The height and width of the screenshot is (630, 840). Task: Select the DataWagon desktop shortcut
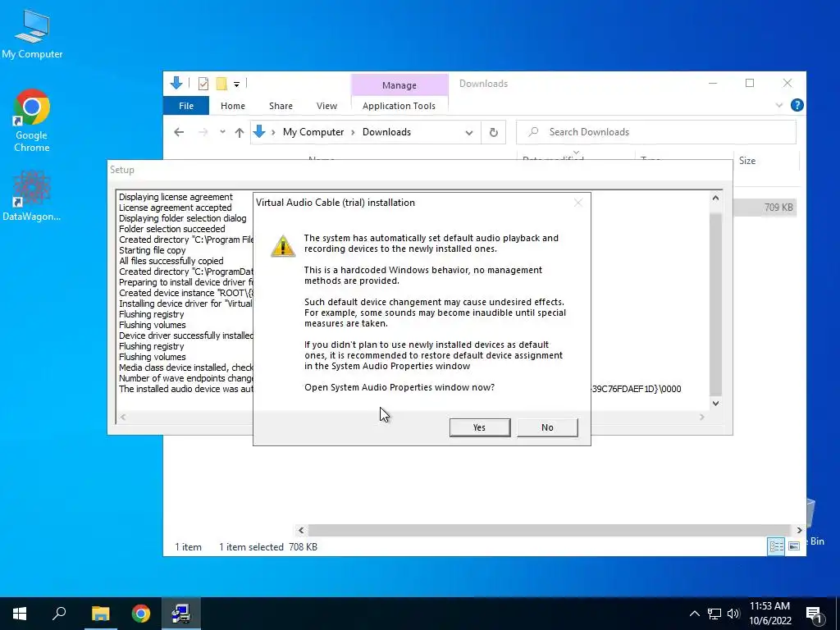click(x=32, y=195)
